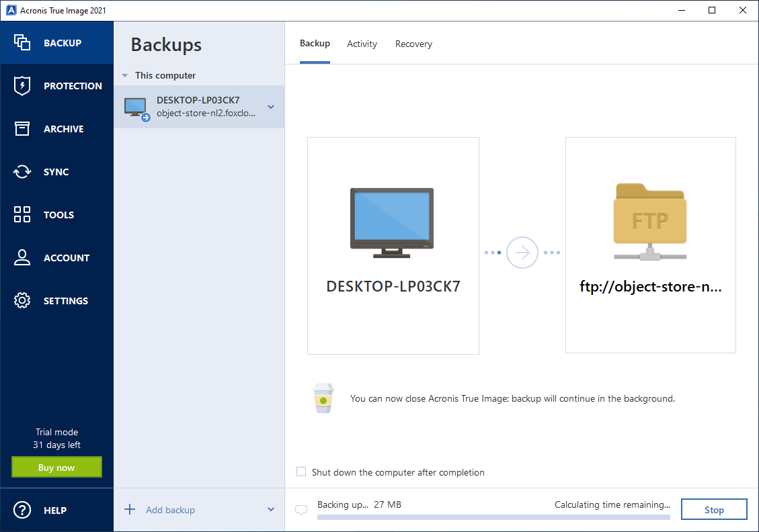The width and height of the screenshot is (759, 532).
Task: Enable shut down computer after completion
Action: [301, 472]
